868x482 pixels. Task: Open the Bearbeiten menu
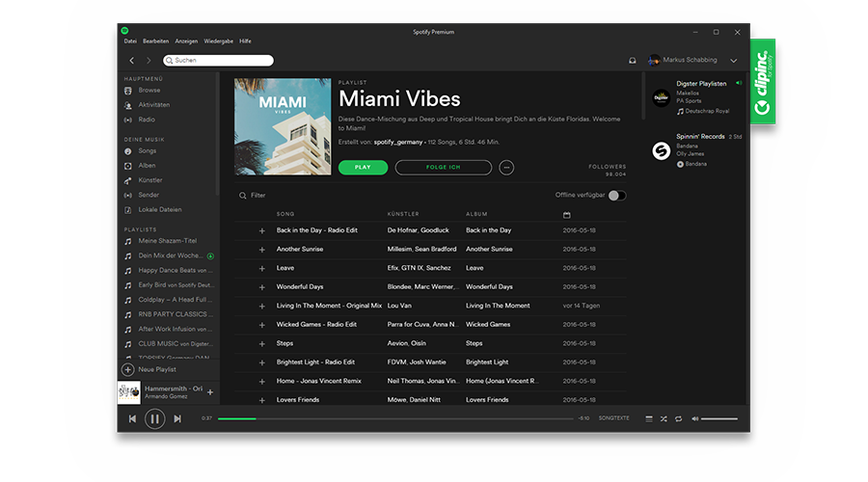click(x=155, y=40)
